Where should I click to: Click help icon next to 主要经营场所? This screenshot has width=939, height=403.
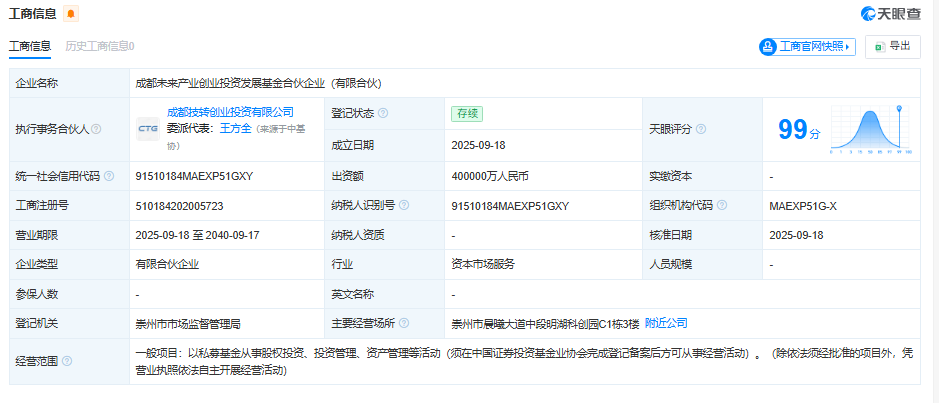(403, 323)
